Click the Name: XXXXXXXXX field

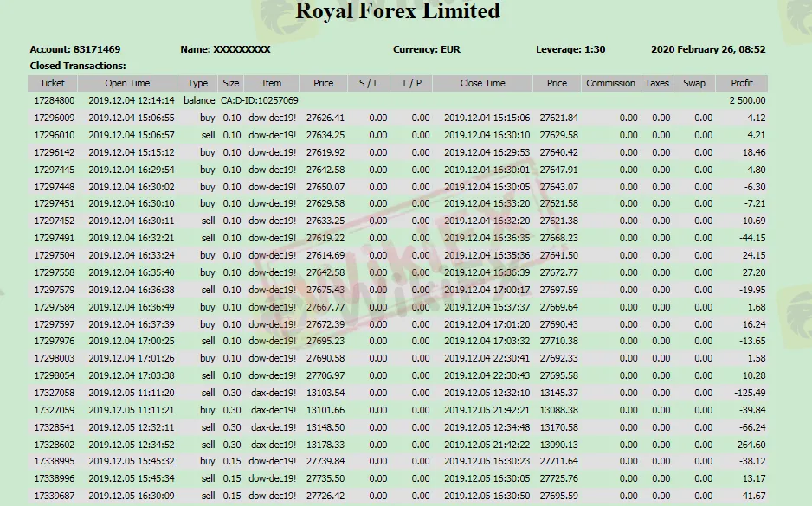225,49
